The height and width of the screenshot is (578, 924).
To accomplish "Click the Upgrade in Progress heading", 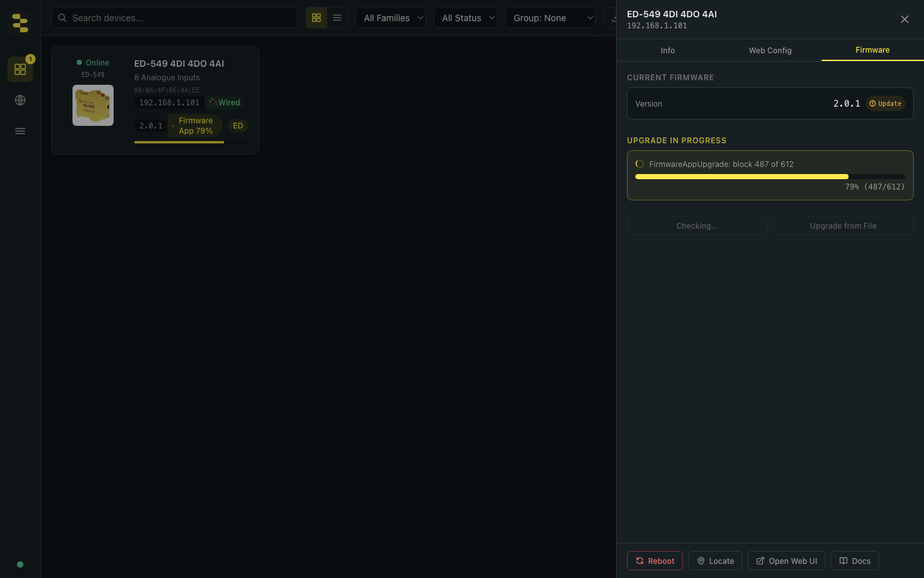I will click(x=677, y=141).
